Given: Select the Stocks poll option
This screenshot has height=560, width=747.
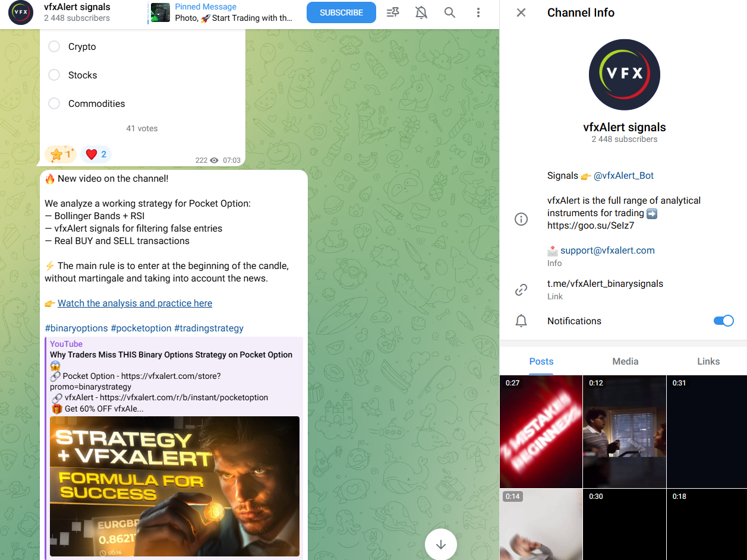Looking at the screenshot, I should (54, 75).
